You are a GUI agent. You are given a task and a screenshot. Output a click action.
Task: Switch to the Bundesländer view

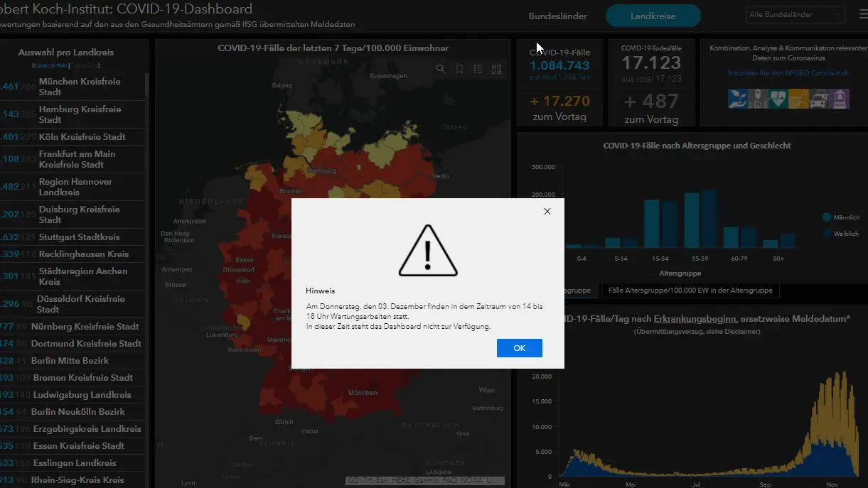pyautogui.click(x=557, y=16)
